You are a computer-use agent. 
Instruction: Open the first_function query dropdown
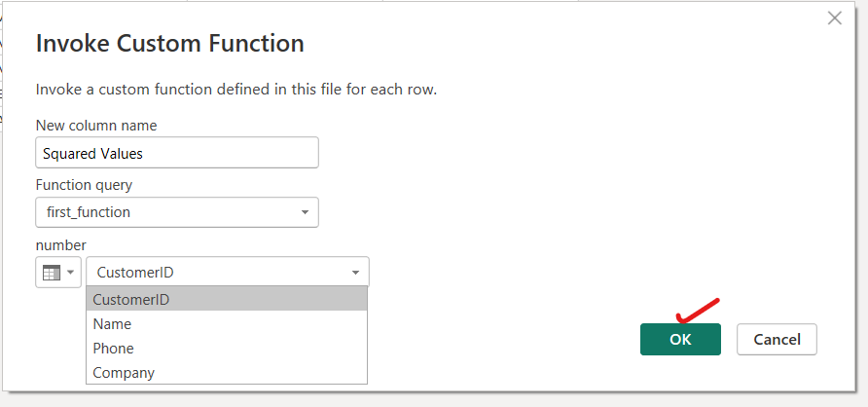176,212
